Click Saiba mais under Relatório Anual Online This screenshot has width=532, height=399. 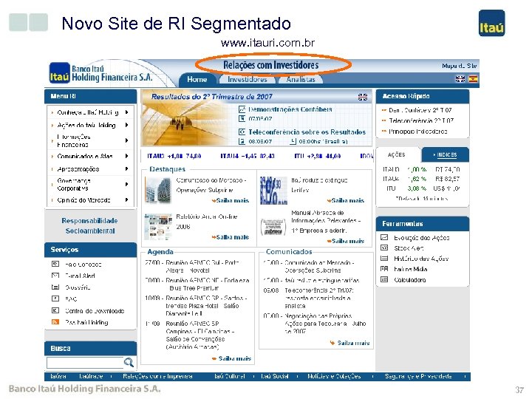pos(231,237)
